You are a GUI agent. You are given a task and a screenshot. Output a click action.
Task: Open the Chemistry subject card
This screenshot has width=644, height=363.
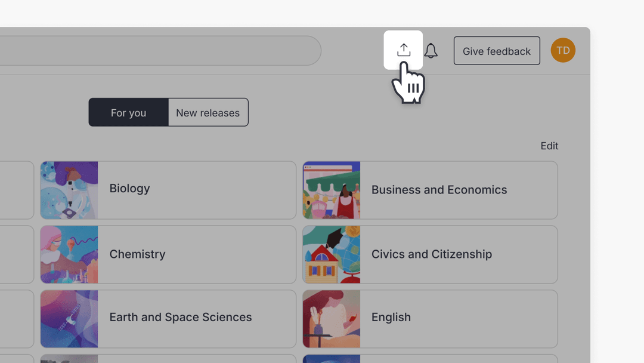(197, 254)
